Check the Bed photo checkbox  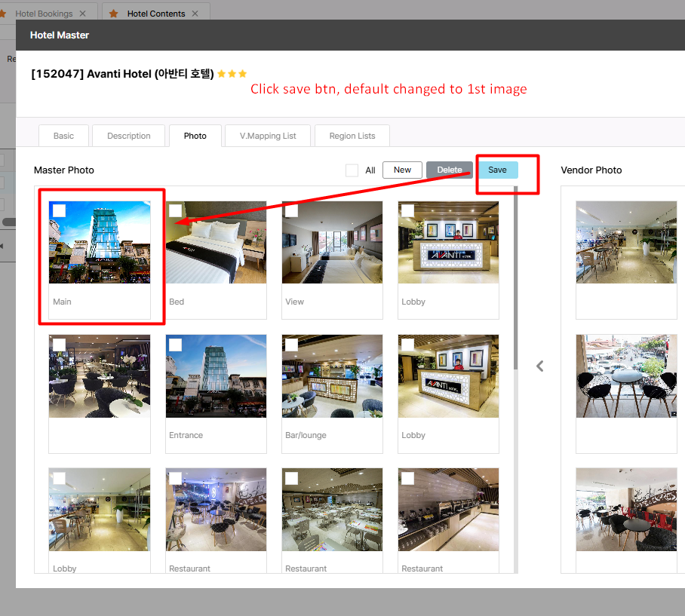[175, 211]
